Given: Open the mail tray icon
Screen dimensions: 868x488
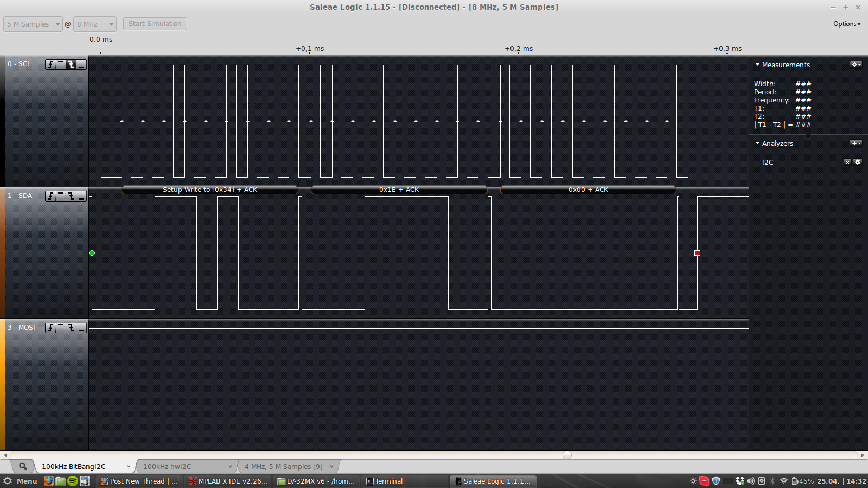Looking at the screenshot, I should point(727,481).
